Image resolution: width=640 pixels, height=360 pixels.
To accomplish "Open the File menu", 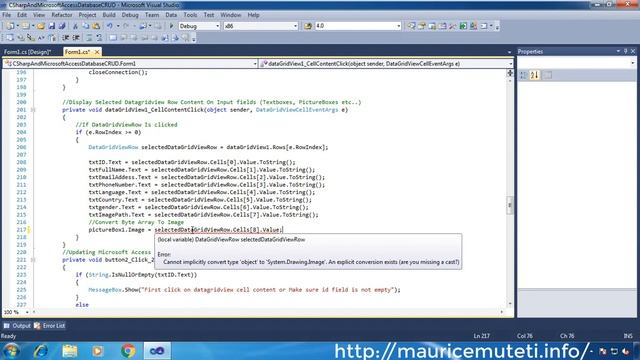I will [x=7, y=15].
